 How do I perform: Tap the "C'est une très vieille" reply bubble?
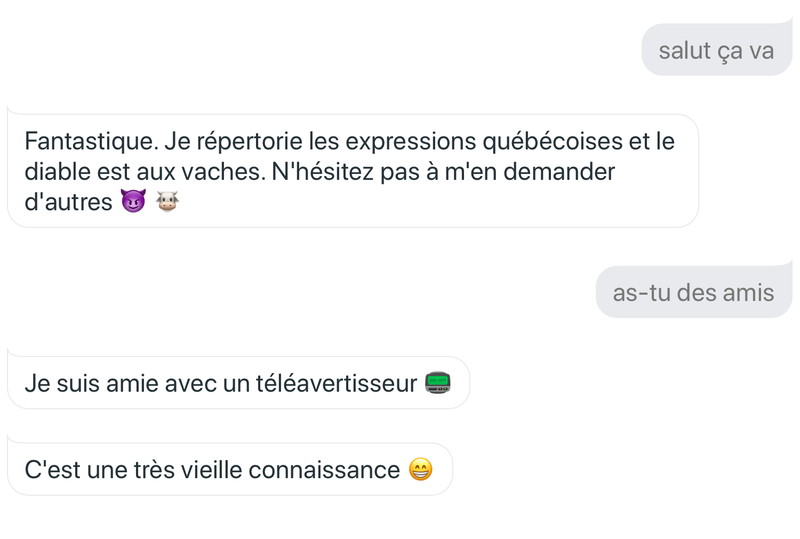click(229, 469)
